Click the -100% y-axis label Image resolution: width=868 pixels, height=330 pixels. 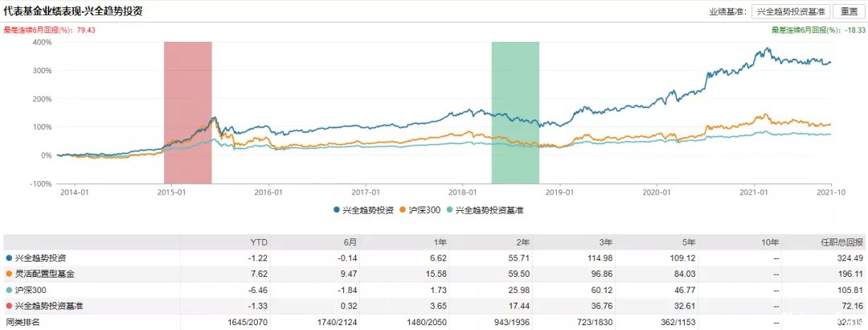(42, 184)
